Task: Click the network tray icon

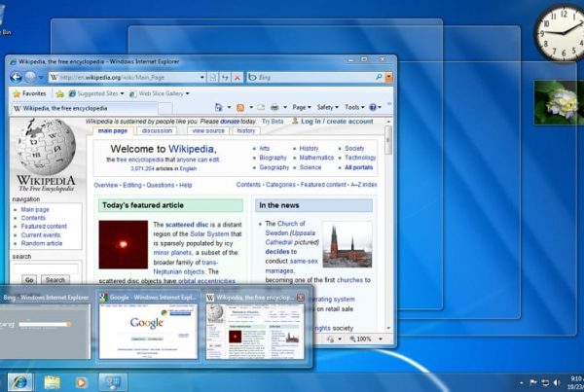Action: (x=545, y=382)
